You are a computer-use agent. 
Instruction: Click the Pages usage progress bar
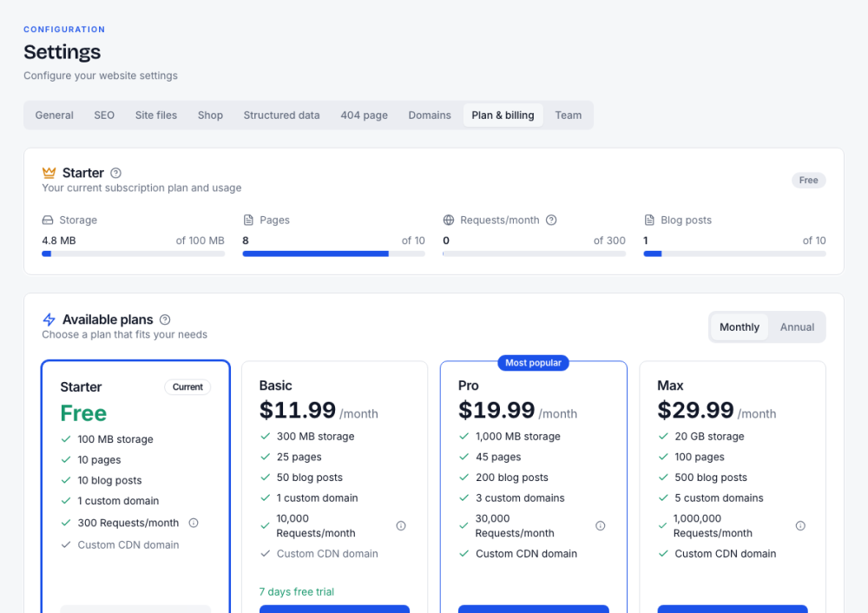(x=334, y=254)
